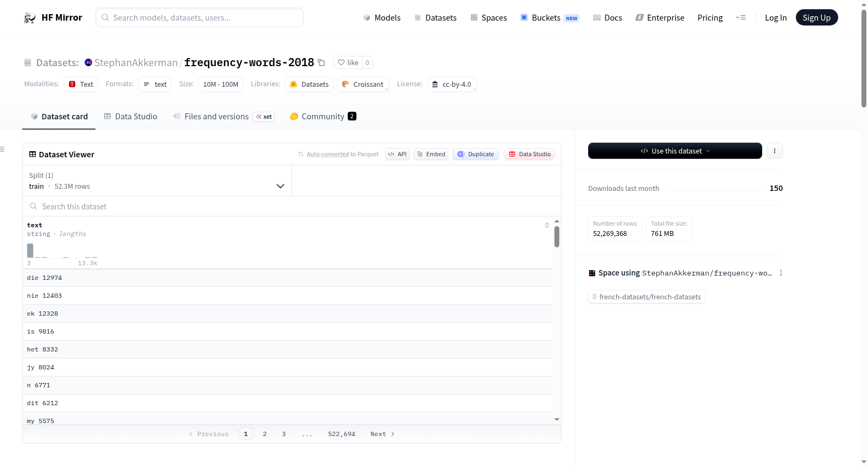Click the Log In link
The width and height of the screenshot is (868, 467).
pyautogui.click(x=776, y=17)
